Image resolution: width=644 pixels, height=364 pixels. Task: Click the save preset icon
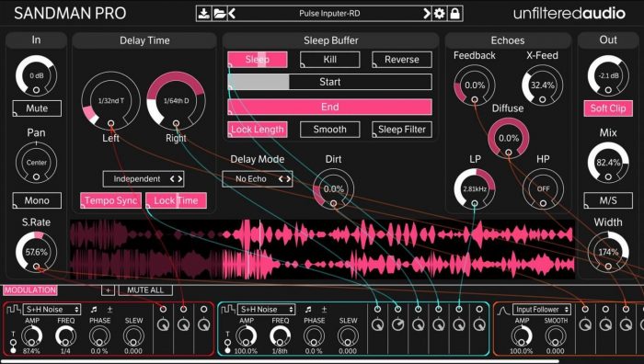[x=203, y=14]
